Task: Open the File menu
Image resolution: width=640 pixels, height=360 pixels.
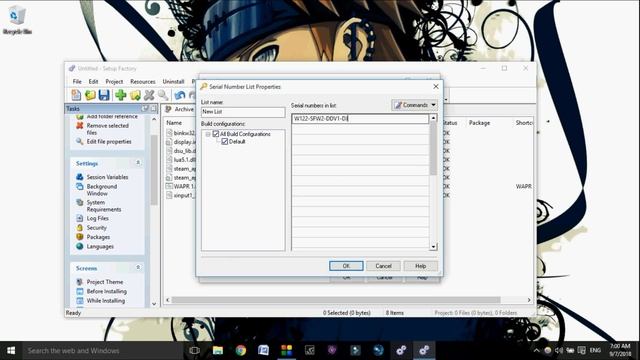Action: click(77, 82)
